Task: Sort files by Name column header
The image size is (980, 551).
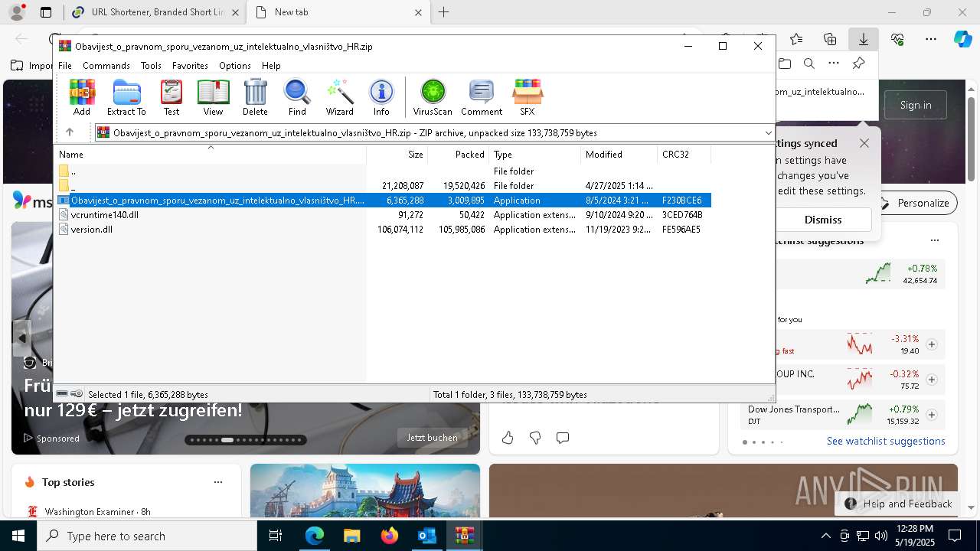Action: 210,155
